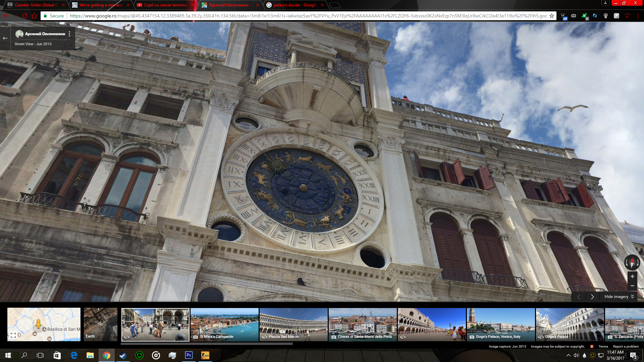Click the imagery thumbnail strip scrollbar
Screen dimensions: 644x362
(207, 344)
